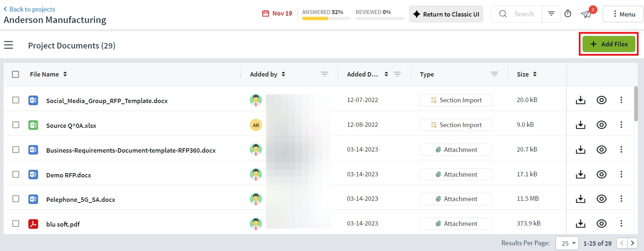644x251 pixels.
Task: Download the Business-Requirements-Document-template-RFP360.docx file
Action: click(x=581, y=150)
